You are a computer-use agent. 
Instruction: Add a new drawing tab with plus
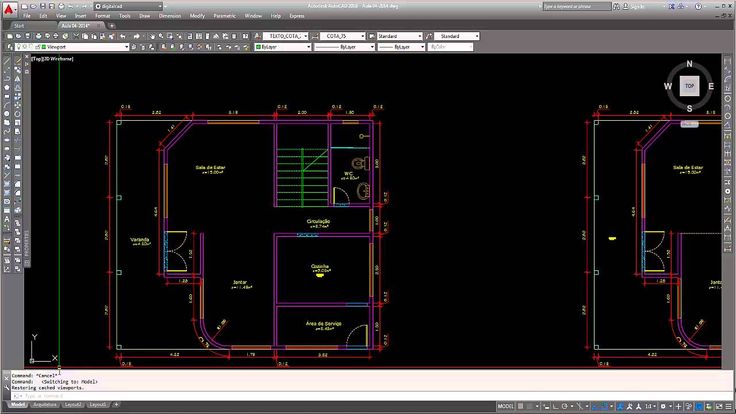pos(112,26)
